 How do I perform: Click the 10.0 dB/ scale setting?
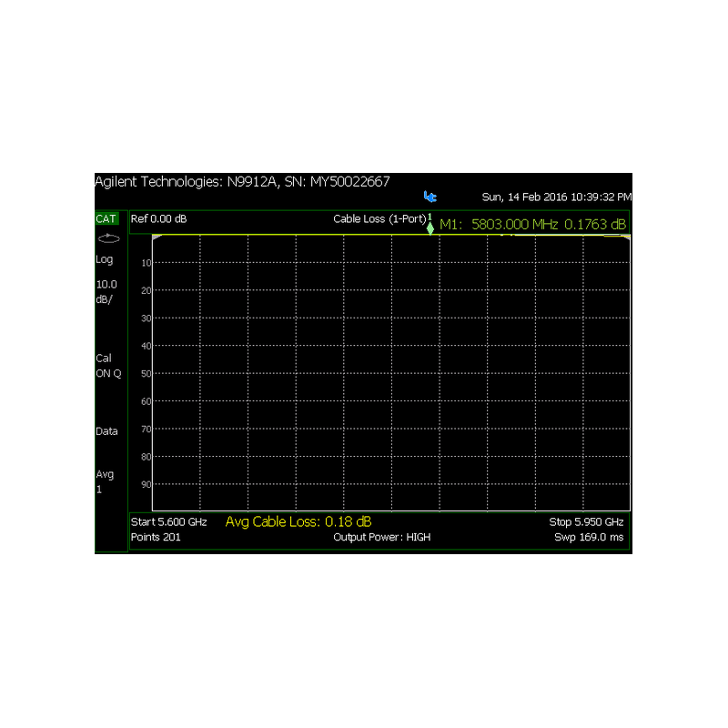[106, 292]
